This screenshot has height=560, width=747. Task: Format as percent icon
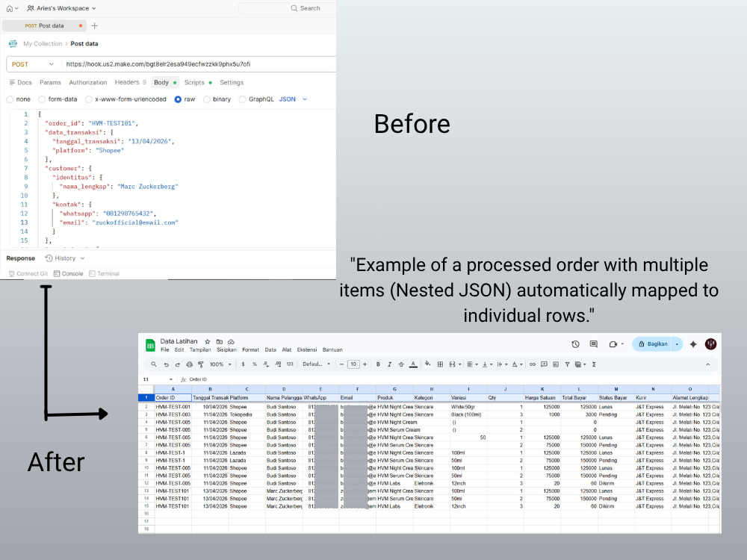coord(255,365)
